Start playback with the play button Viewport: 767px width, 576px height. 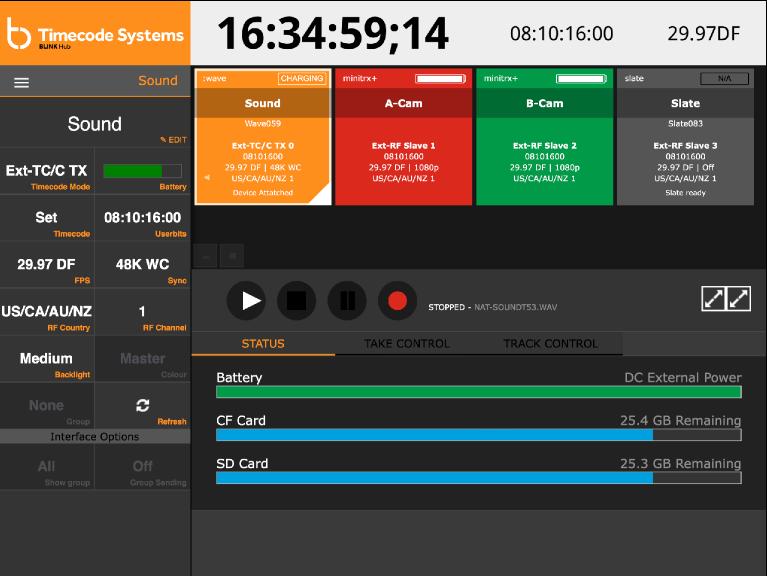coord(247,301)
